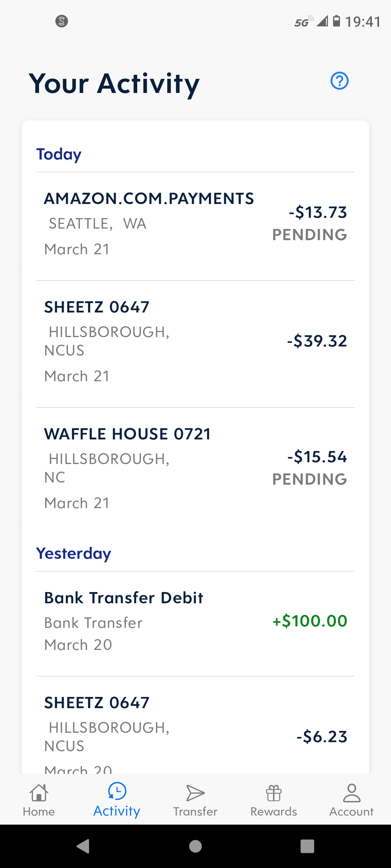The height and width of the screenshot is (868, 391).
Task: Open the Home tab icon
Action: 39,793
